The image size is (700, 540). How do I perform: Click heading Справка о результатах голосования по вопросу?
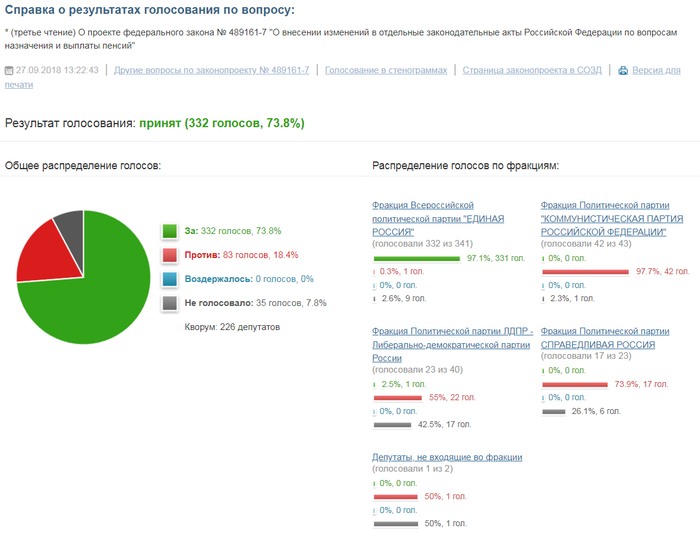150,10
